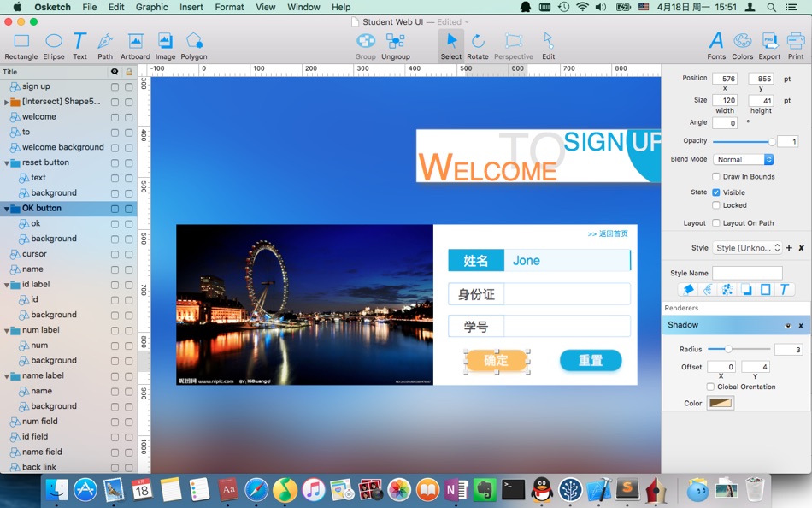This screenshot has height=508, width=812.
Task: Check the Locked state checkbox
Action: (716, 205)
